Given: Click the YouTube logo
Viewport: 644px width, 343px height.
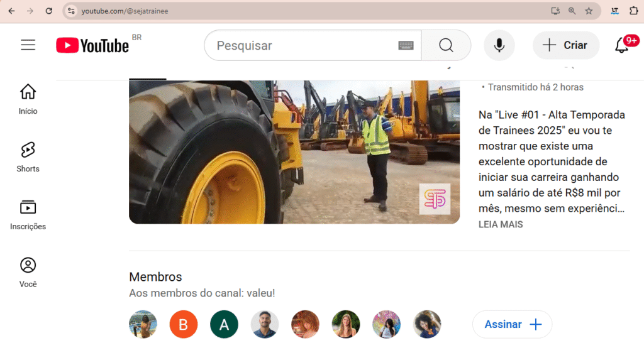Looking at the screenshot, I should click(x=93, y=45).
